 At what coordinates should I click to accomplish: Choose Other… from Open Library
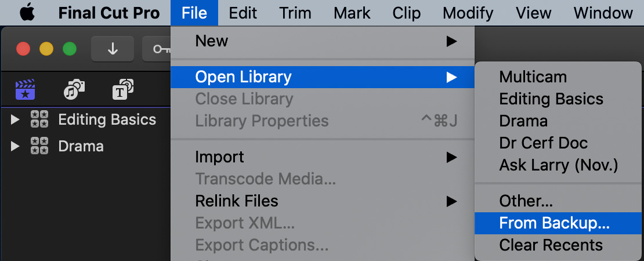(558, 201)
